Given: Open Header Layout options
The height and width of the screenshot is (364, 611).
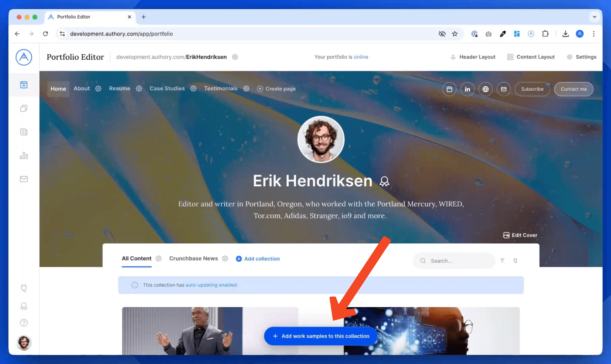Looking at the screenshot, I should click(x=473, y=57).
